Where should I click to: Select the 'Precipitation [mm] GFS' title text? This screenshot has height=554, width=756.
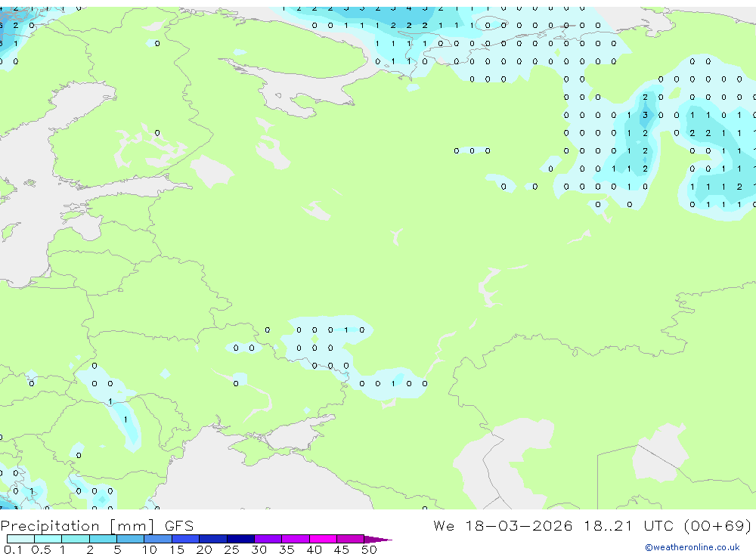[x=97, y=526]
